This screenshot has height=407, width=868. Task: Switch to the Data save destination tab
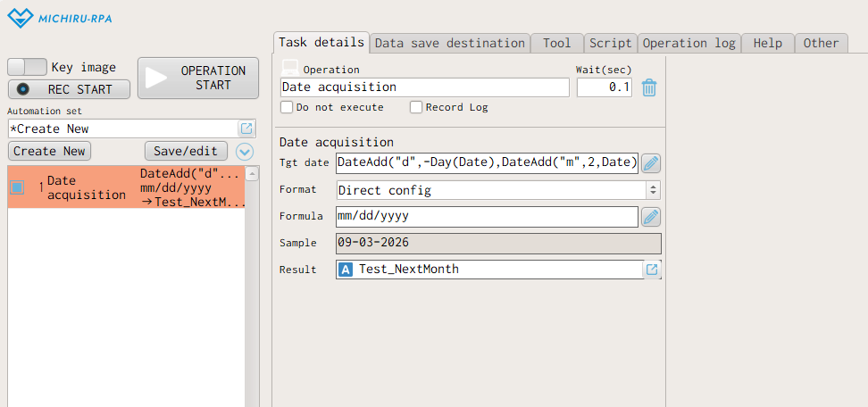(x=449, y=43)
